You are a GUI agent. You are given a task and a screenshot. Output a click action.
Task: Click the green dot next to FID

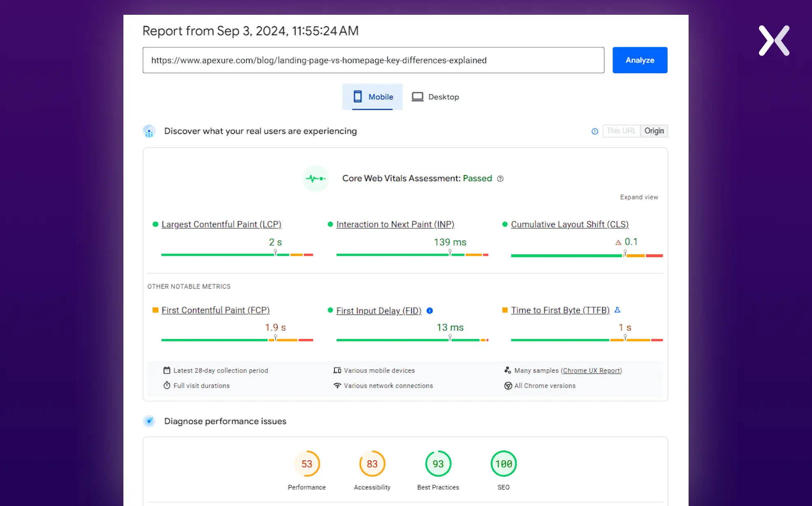pyautogui.click(x=330, y=310)
